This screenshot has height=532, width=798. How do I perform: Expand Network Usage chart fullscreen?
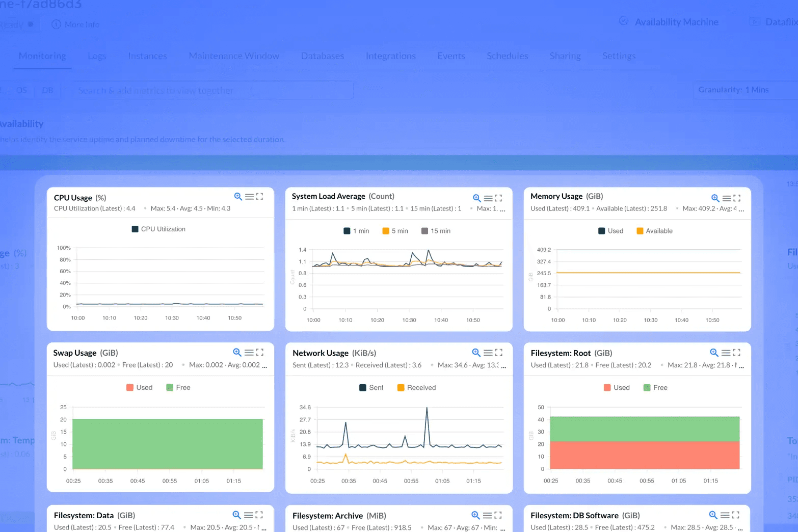click(498, 353)
